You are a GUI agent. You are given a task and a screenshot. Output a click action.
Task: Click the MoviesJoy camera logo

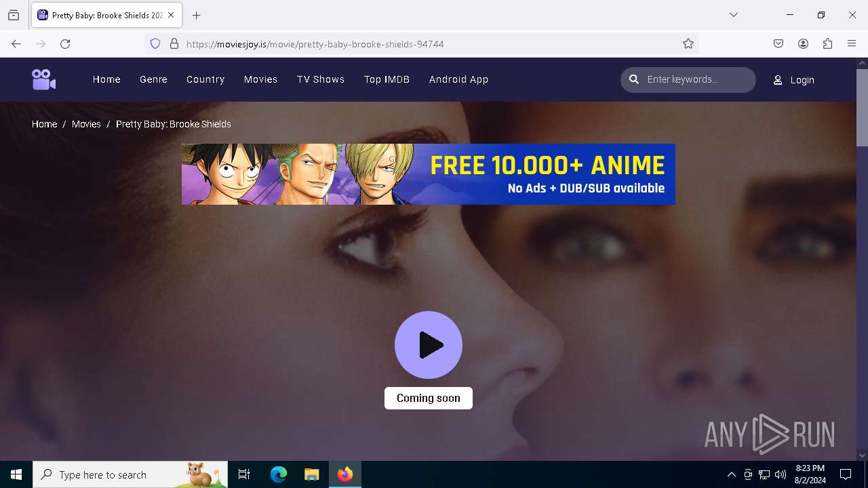43,79
